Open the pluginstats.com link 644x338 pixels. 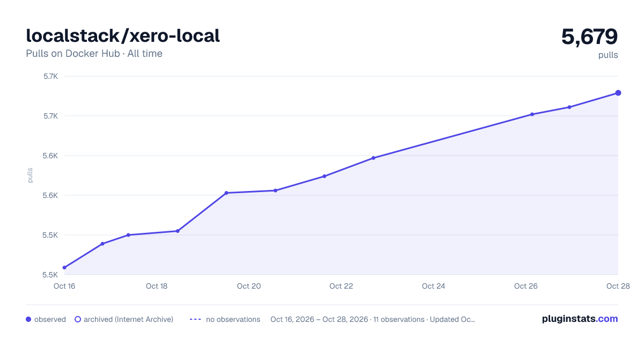tap(580, 319)
